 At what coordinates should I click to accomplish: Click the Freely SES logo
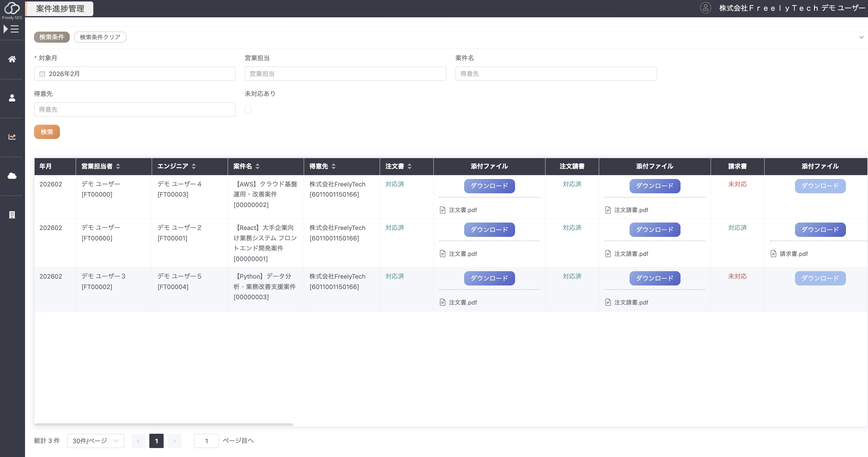[x=12, y=10]
